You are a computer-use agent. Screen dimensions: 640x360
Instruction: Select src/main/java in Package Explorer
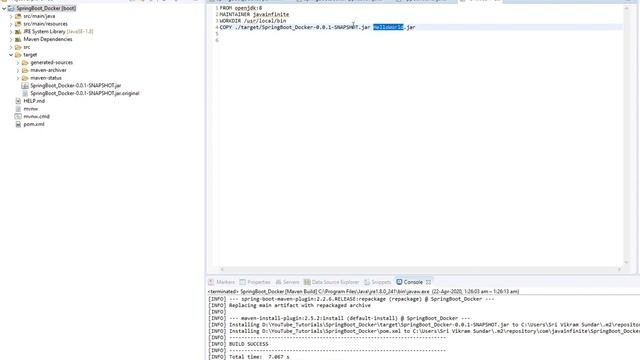click(39, 16)
